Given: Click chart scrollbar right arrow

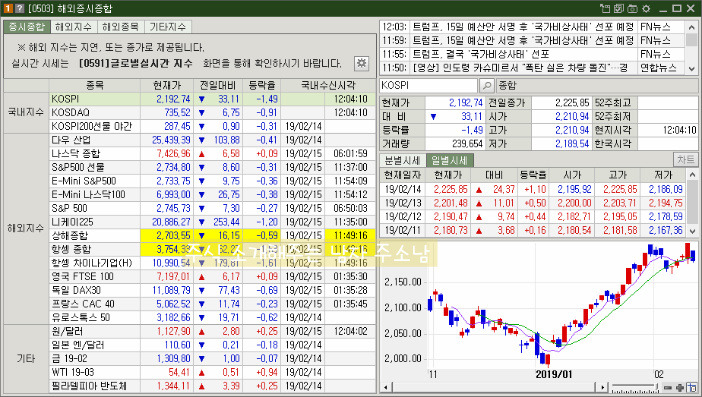Looking at the screenshot, I should coord(603,388).
